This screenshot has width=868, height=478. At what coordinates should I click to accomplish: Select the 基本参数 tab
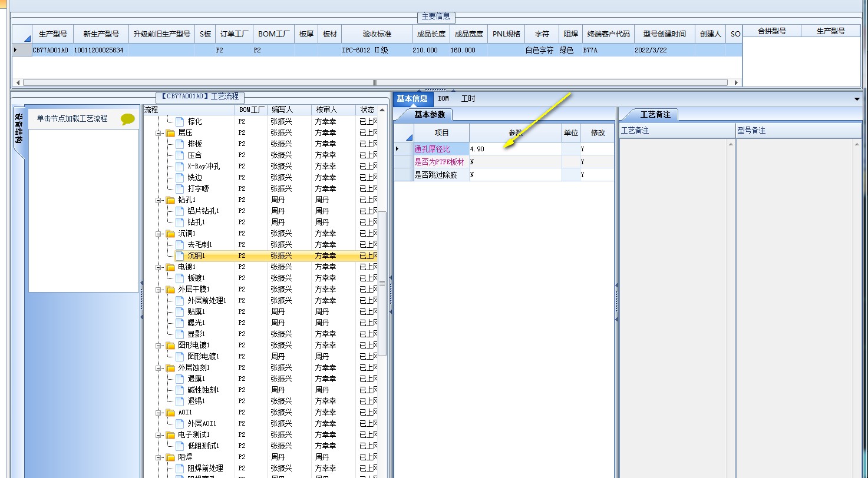click(430, 114)
